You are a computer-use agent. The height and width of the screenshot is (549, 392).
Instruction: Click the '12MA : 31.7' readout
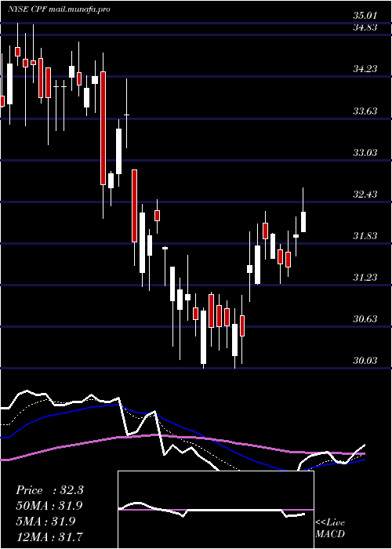tap(49, 536)
